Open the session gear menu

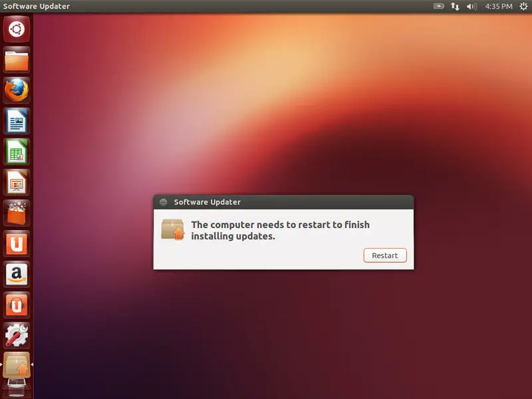click(x=523, y=6)
